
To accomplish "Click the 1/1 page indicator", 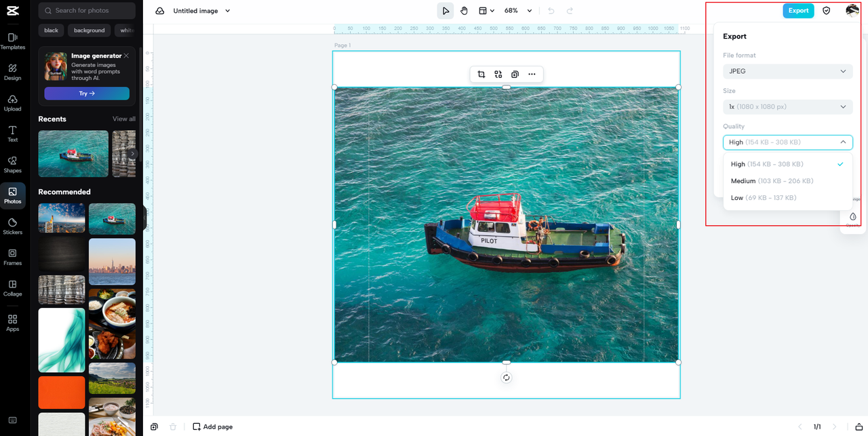I will (817, 427).
